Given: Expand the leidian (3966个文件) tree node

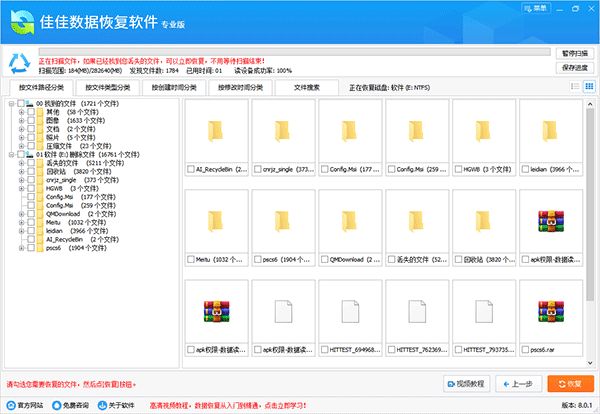Looking at the screenshot, I should tap(21, 231).
